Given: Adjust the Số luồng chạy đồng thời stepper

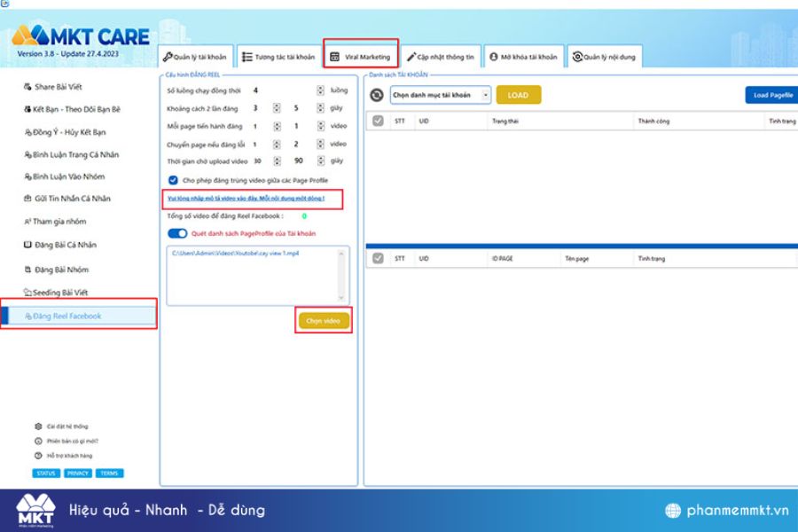Looking at the screenshot, I should (x=320, y=90).
